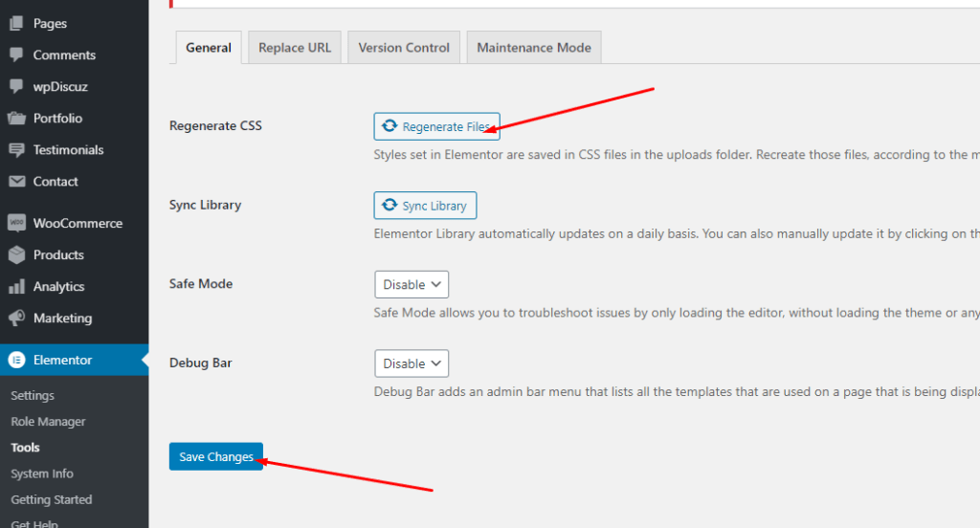Open the Debug Bar dropdown
The width and height of the screenshot is (980, 528).
[x=412, y=363]
